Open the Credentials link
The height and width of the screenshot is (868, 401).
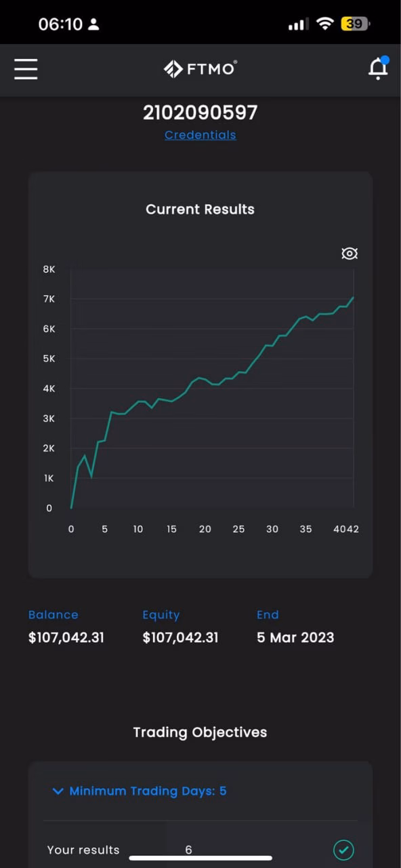pos(200,135)
